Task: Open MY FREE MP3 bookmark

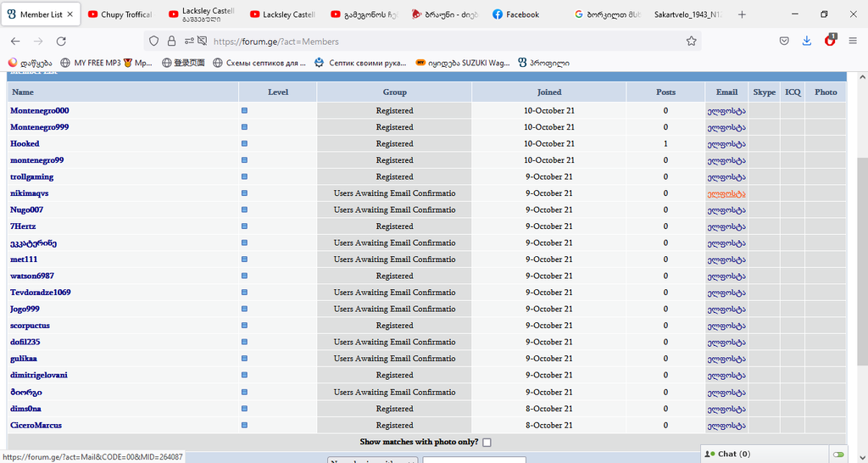Action: [106, 63]
